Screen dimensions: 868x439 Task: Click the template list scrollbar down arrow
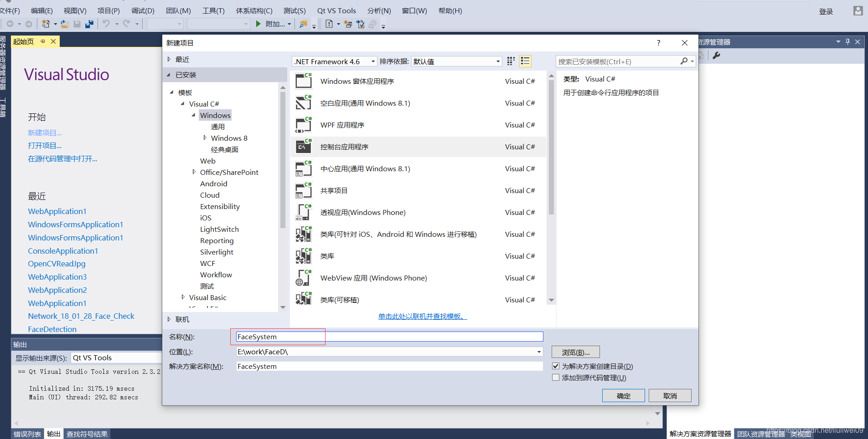[x=551, y=300]
